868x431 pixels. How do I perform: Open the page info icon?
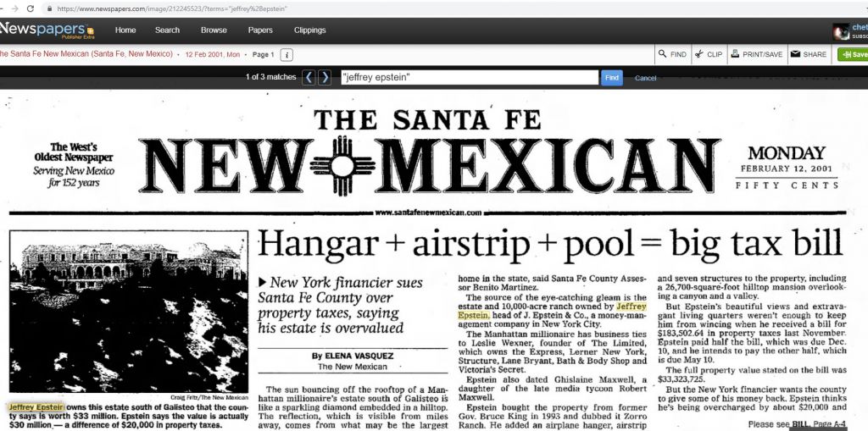coord(287,55)
